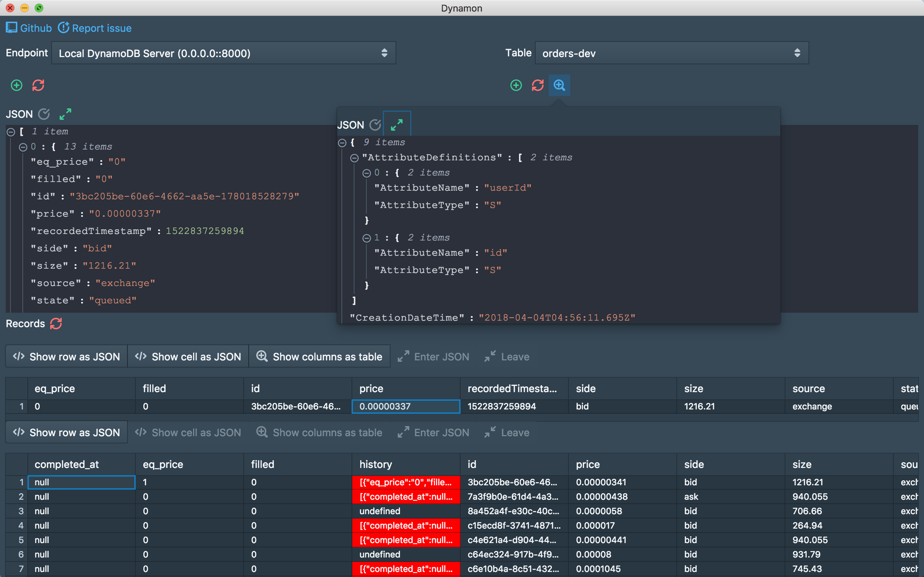924x577 pixels.
Task: Select the red history cell starting with eq_price
Action: click(x=406, y=482)
